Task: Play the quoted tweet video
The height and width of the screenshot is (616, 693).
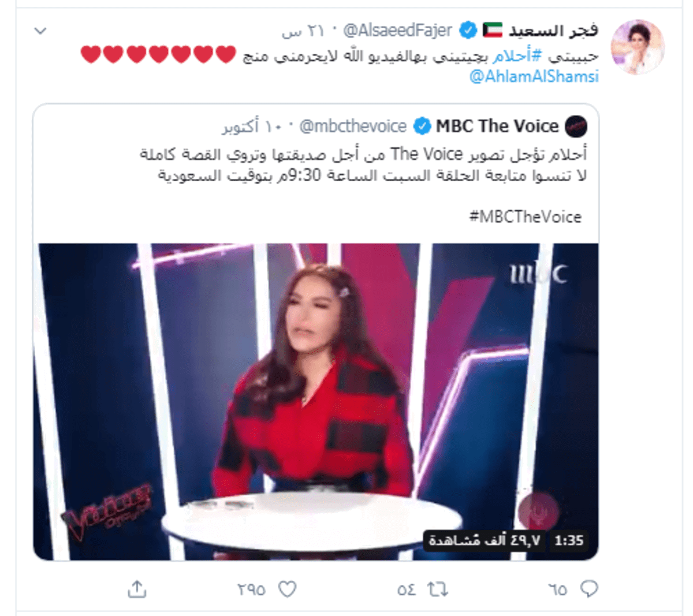Action: click(316, 402)
